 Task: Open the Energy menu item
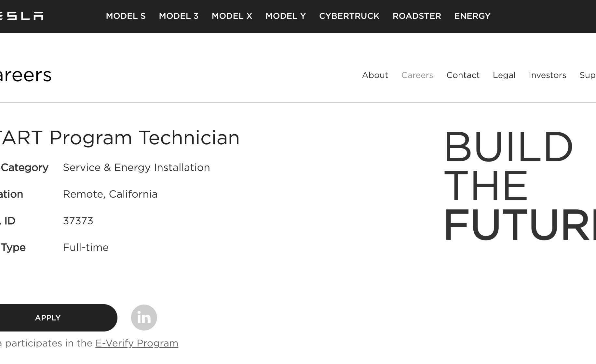coord(472,16)
